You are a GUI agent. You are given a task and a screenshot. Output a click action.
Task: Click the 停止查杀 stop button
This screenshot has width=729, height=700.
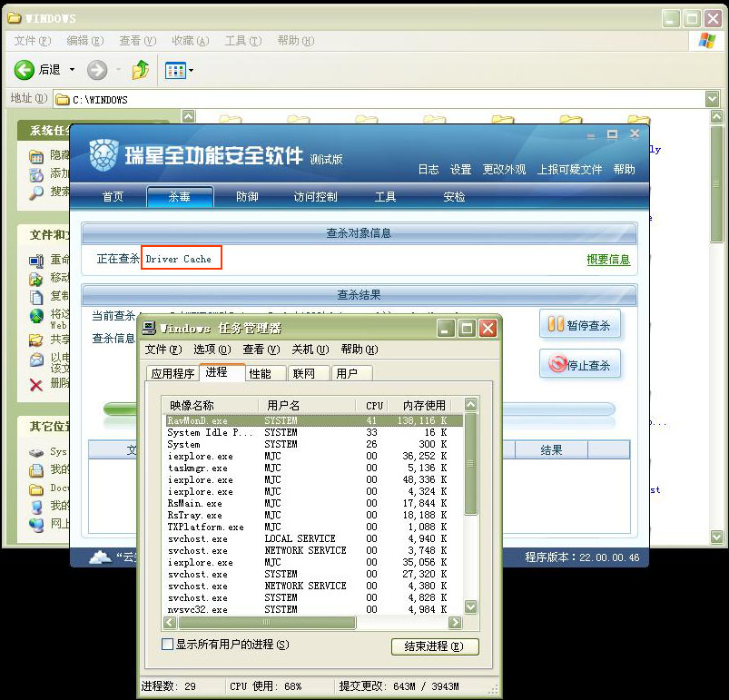580,364
